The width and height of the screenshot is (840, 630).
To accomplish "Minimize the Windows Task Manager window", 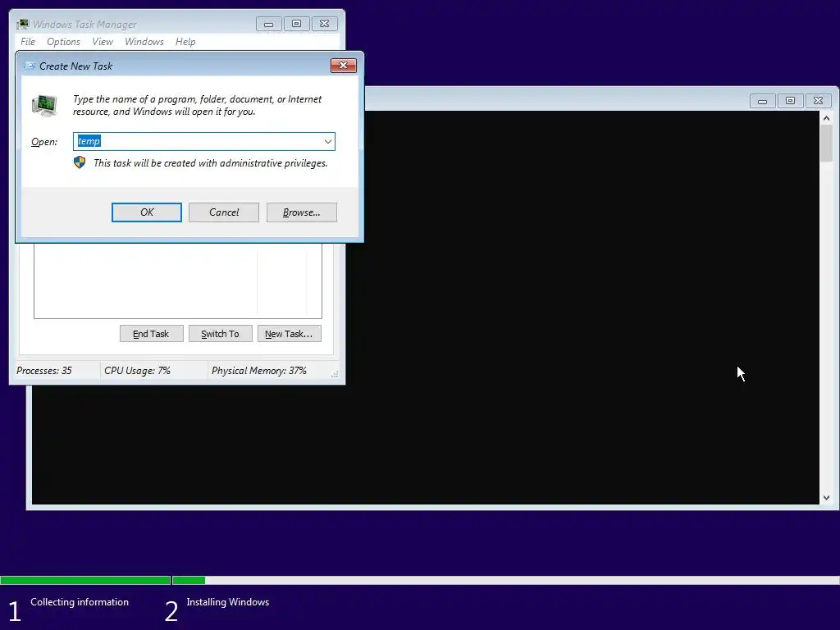I will pos(269,24).
